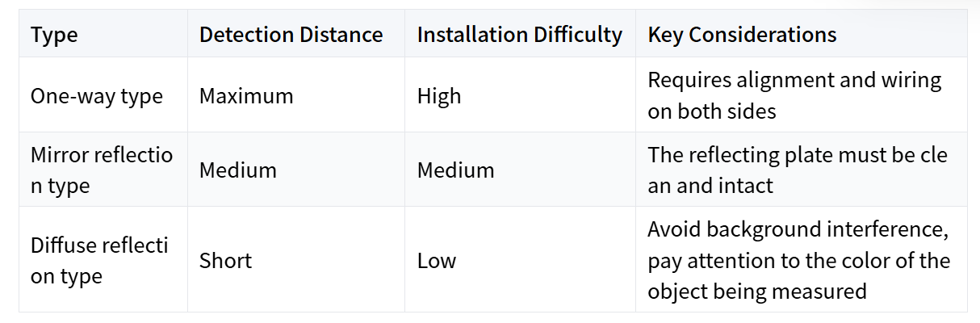
Task: Click the Key Considerations column header
Action: (742, 35)
